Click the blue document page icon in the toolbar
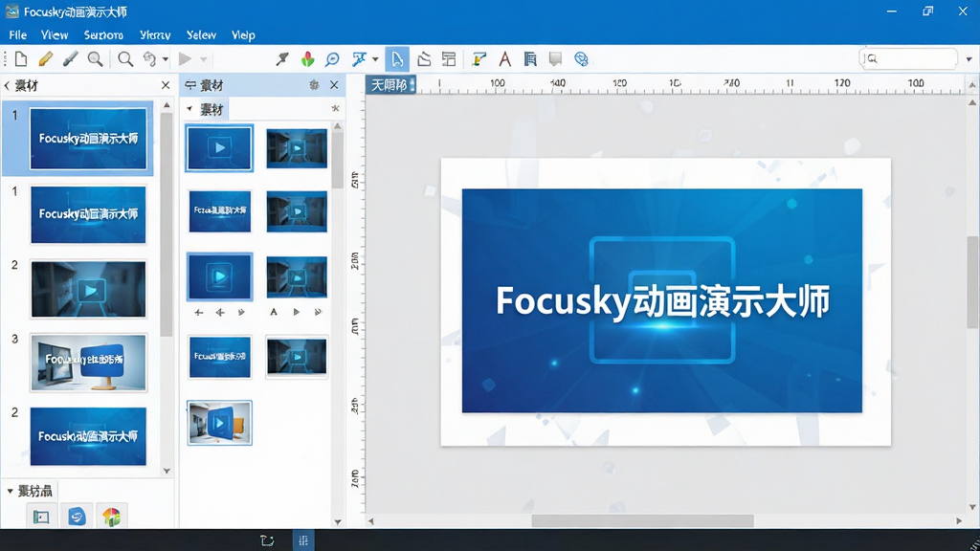Image resolution: width=980 pixels, height=551 pixels. (530, 58)
